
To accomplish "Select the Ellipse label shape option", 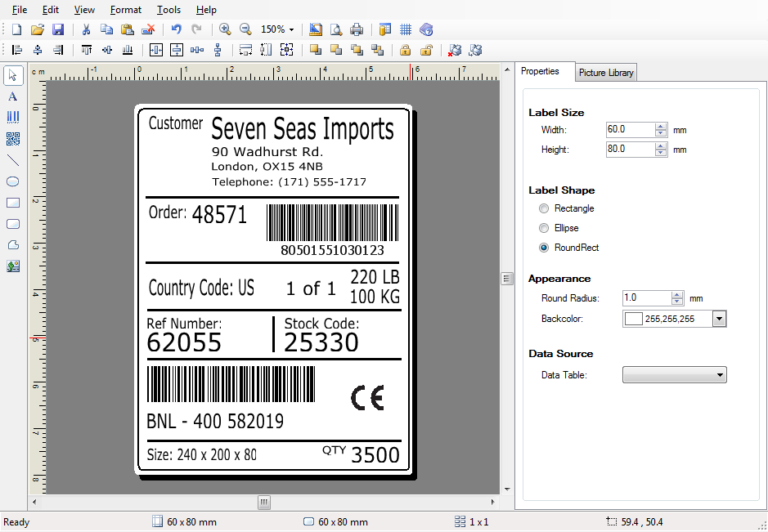I will coord(544,228).
